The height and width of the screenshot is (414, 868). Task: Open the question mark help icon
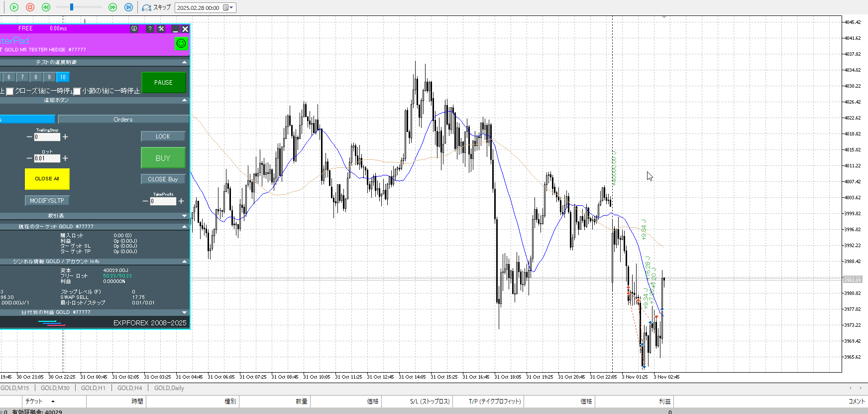click(150, 29)
